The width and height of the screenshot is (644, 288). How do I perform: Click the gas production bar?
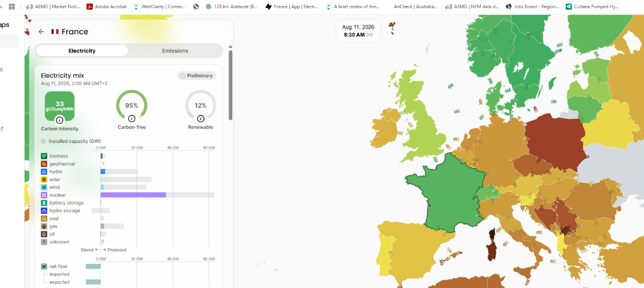[x=102, y=226]
